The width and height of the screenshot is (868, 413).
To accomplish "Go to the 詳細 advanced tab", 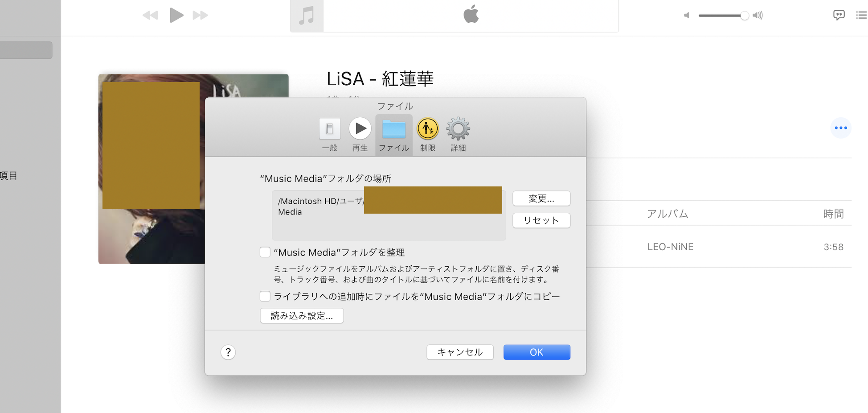I will click(458, 135).
